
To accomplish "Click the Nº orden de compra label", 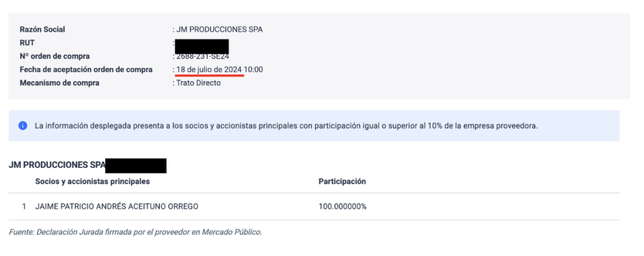I will click(55, 57).
